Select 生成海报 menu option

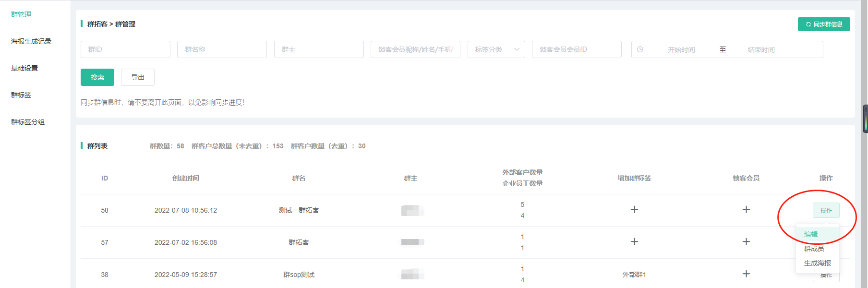tap(817, 263)
